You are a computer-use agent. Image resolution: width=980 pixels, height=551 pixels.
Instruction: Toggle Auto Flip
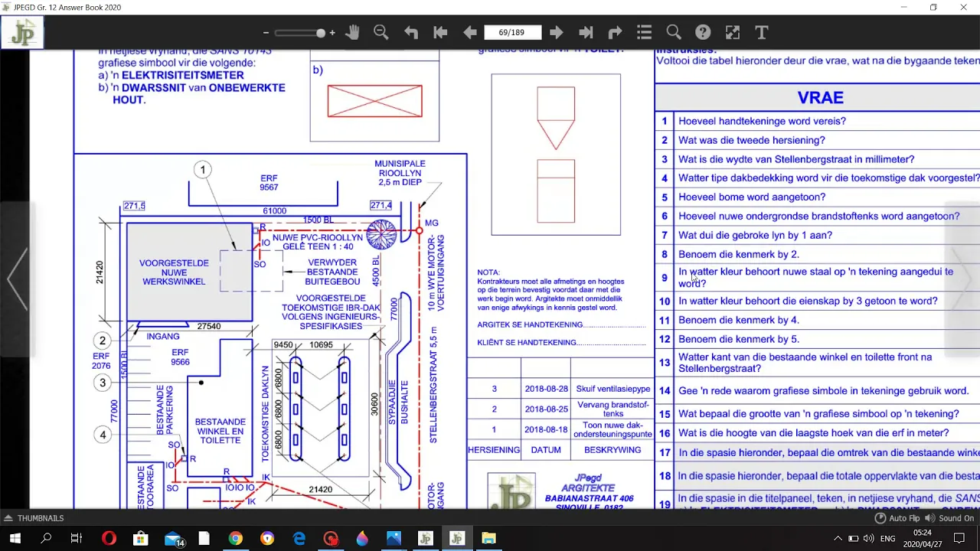tap(898, 518)
